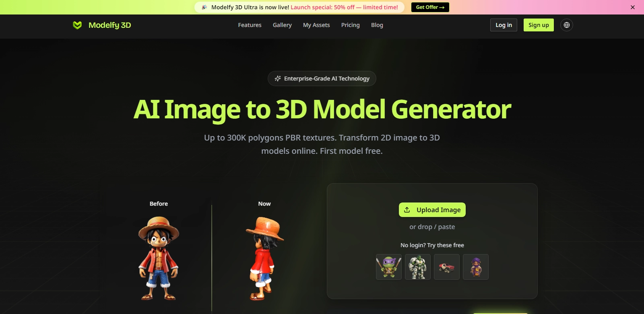Open the Pricing page
Screen dimensions: 644x314
(x=351, y=25)
